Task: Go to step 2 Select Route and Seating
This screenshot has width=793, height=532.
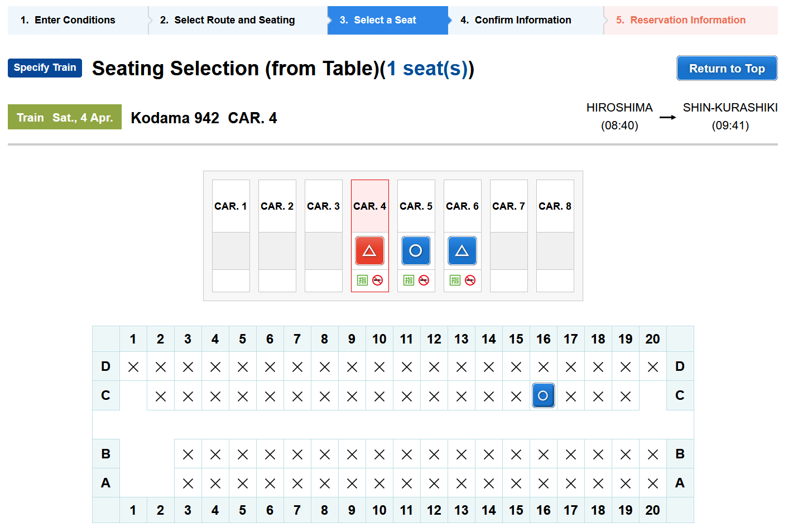Action: click(234, 20)
